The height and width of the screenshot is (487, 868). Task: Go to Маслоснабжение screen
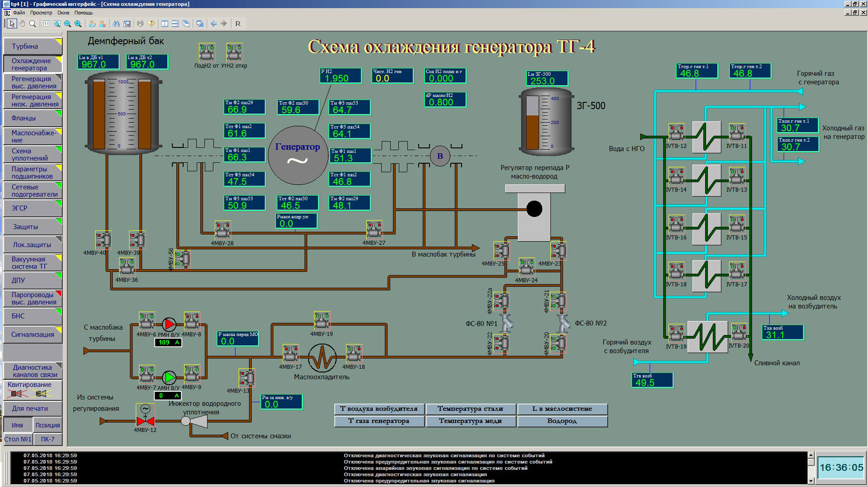(32, 136)
